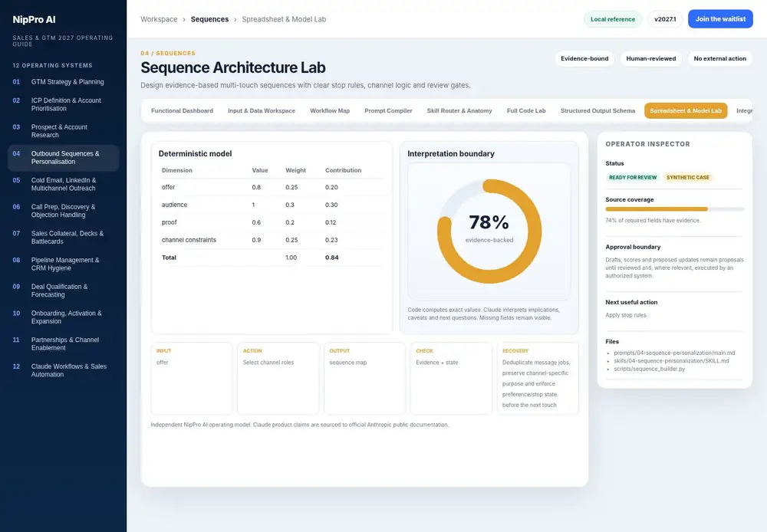Image resolution: width=767 pixels, height=532 pixels.
Task: Click the Human-reviewed chip
Action: pyautogui.click(x=651, y=59)
